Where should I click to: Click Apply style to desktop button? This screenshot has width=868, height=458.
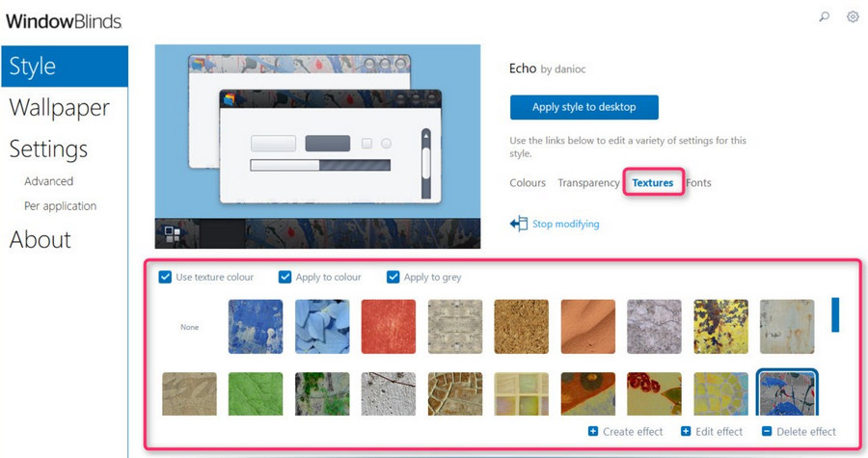(584, 107)
